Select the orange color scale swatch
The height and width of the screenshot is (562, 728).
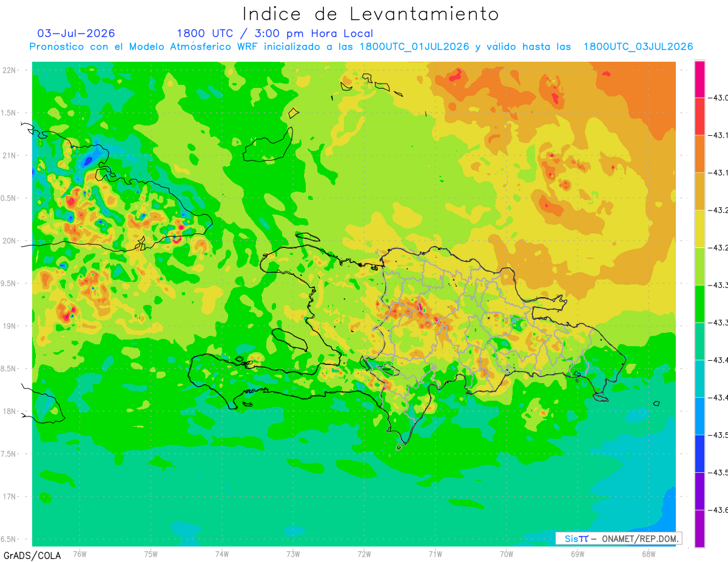pyautogui.click(x=699, y=153)
